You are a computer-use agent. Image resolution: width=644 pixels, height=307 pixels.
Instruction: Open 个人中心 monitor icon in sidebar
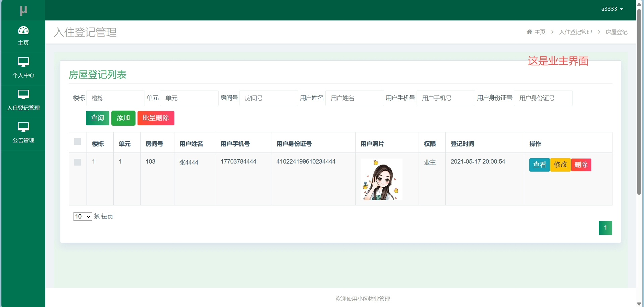[x=23, y=62]
